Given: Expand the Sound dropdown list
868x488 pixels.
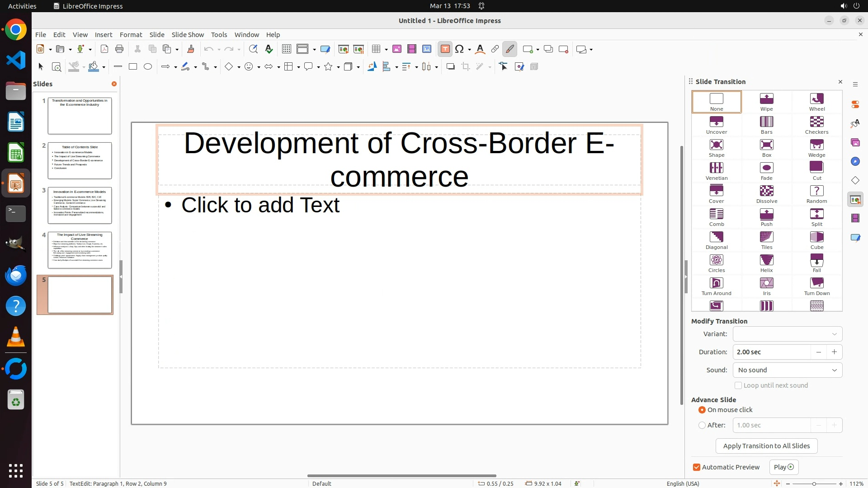Looking at the screenshot, I should coord(787,370).
